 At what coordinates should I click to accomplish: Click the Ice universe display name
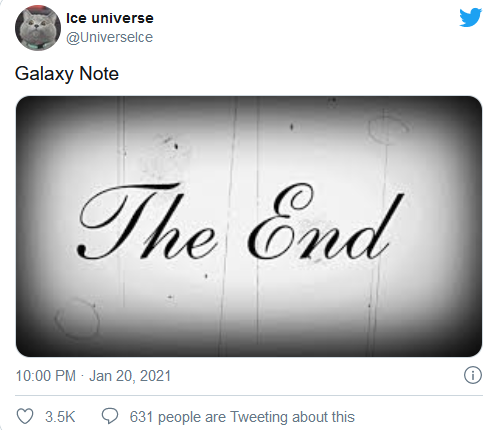[110, 18]
